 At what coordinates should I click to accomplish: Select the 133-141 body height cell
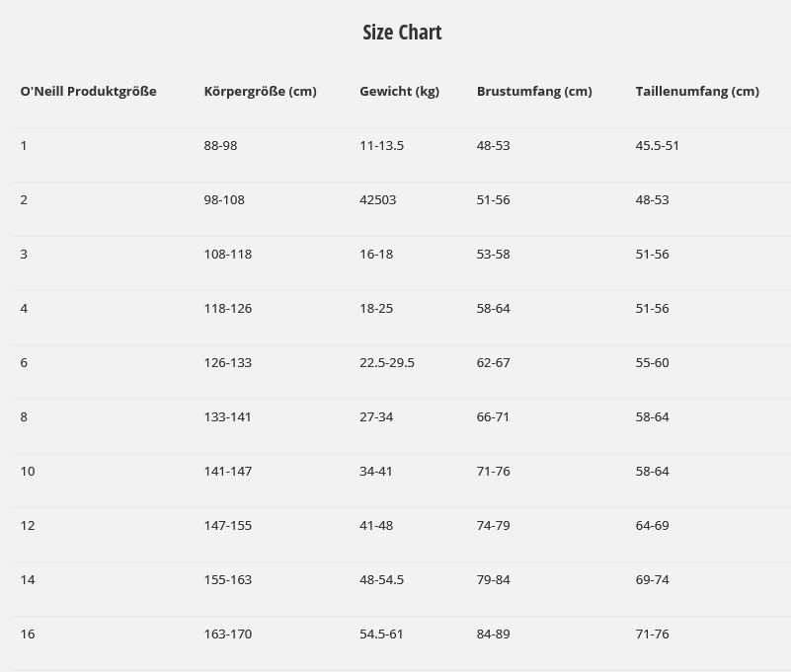[227, 417]
